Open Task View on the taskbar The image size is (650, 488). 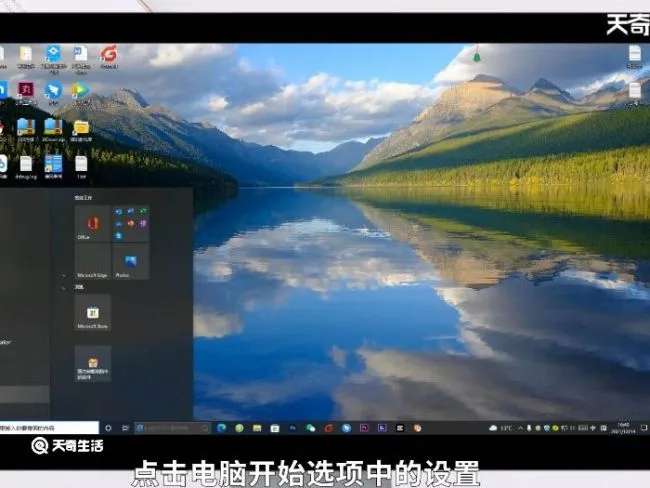pos(126,428)
